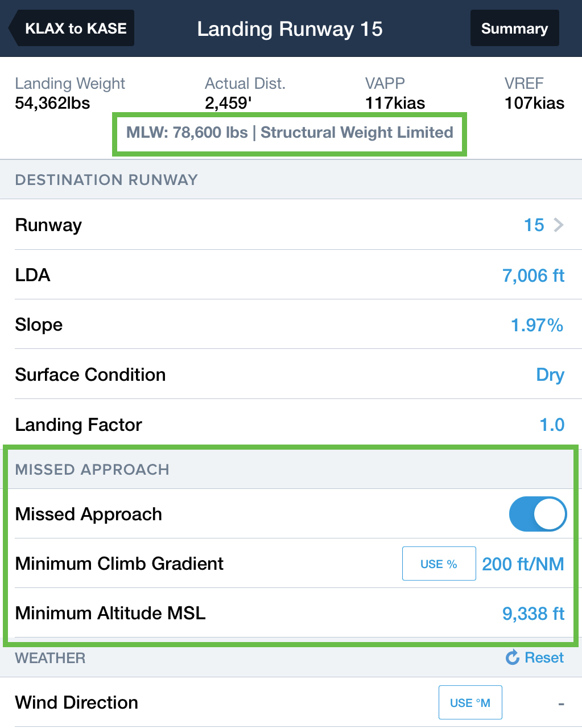Tap the chevron beside Runway 15
Viewport: 582px width, 728px height.
559,225
